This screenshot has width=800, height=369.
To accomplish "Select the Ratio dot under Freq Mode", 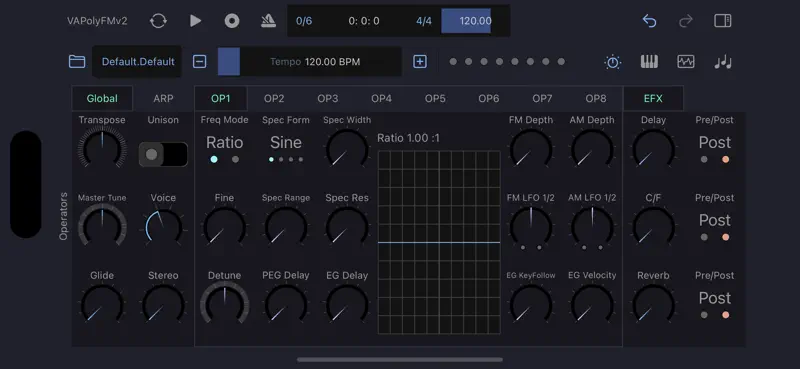I will click(214, 159).
